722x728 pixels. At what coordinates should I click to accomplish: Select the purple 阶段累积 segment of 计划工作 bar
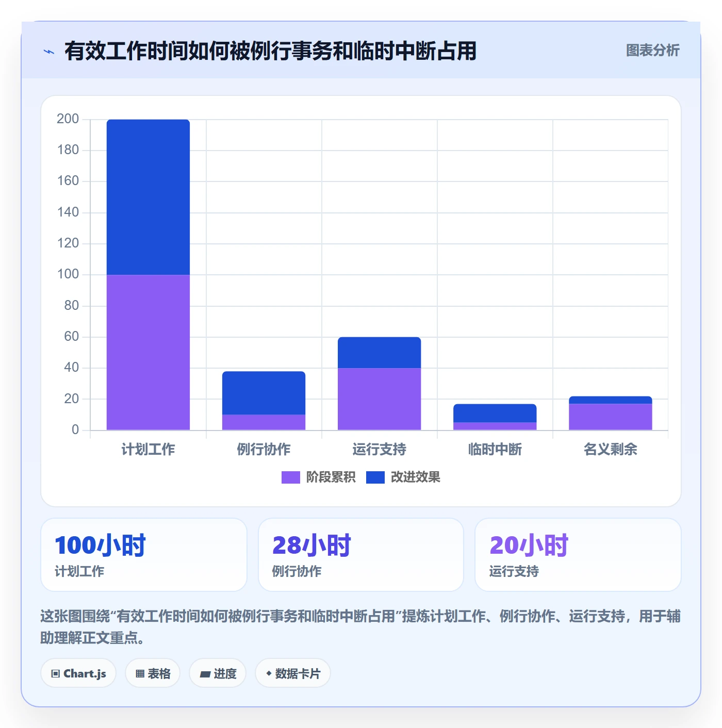[x=149, y=352]
